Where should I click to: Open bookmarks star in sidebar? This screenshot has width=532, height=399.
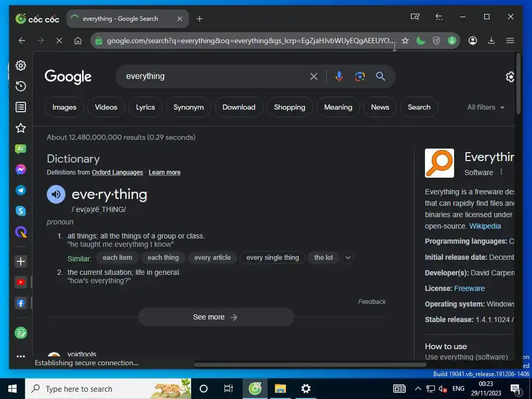pyautogui.click(x=21, y=128)
